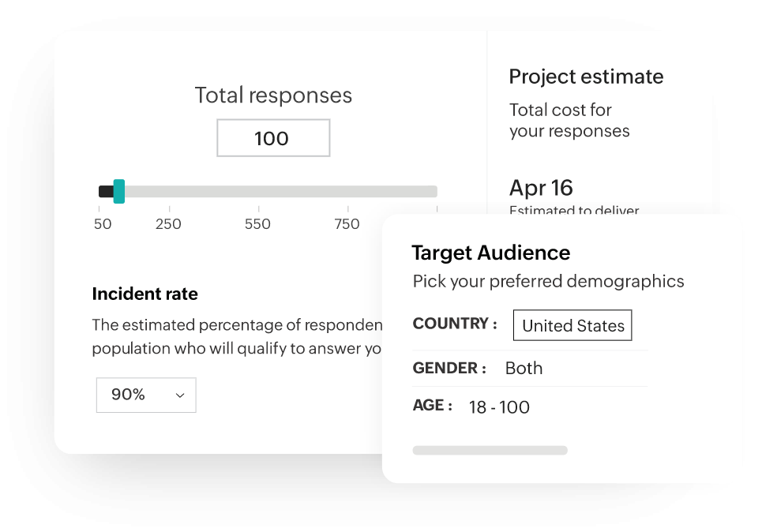Click the dark filled start of the slider

105,191
